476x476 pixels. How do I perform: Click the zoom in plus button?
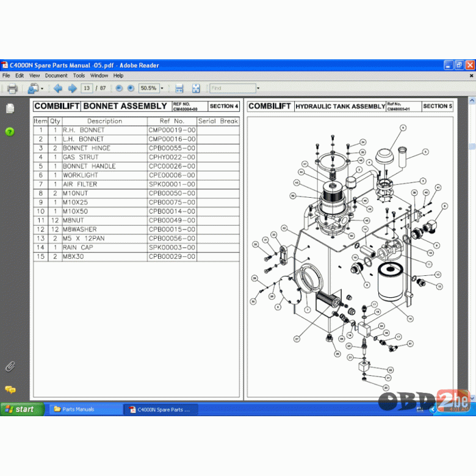tap(131, 88)
